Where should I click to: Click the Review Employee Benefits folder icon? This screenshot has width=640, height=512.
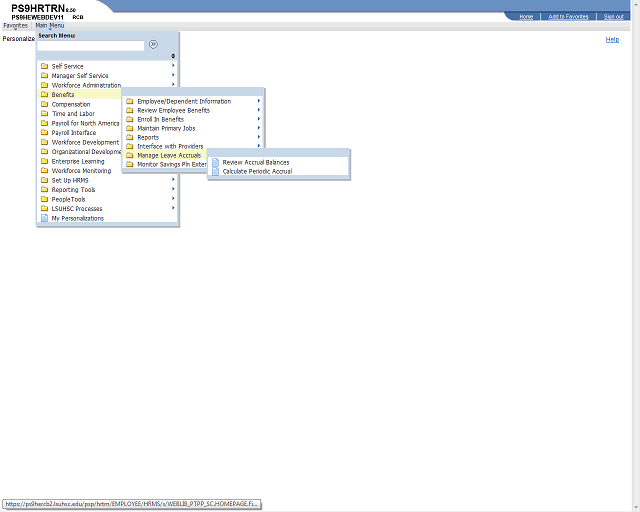pos(130,110)
